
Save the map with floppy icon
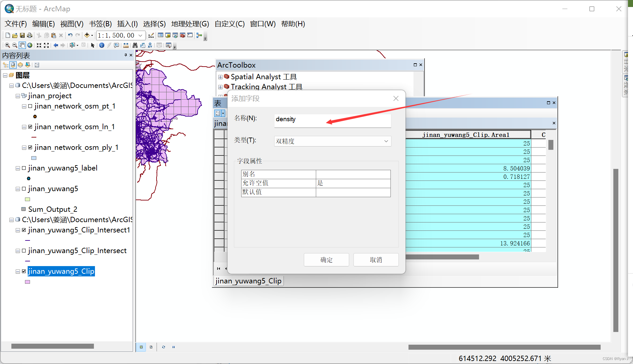(22, 35)
